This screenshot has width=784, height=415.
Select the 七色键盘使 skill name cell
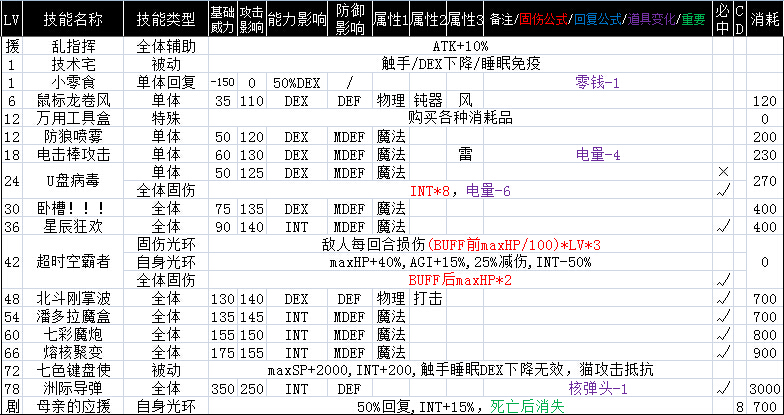(x=73, y=370)
